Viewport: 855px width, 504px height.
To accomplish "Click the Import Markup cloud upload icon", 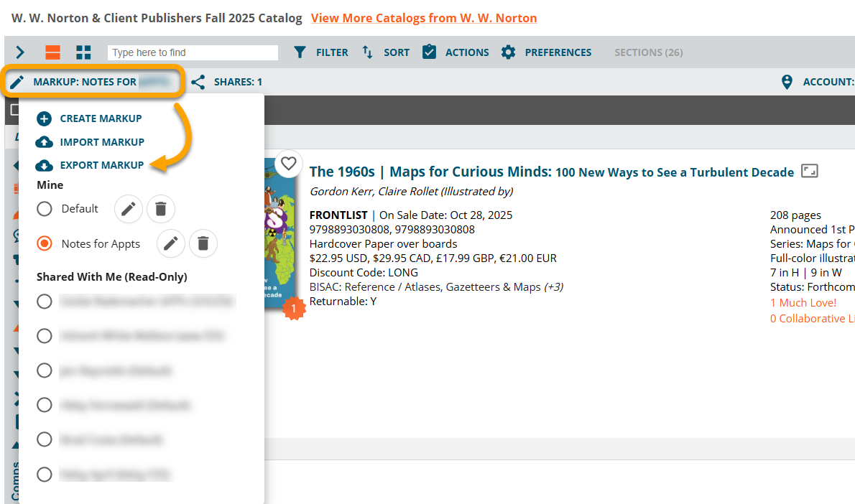I will point(44,142).
